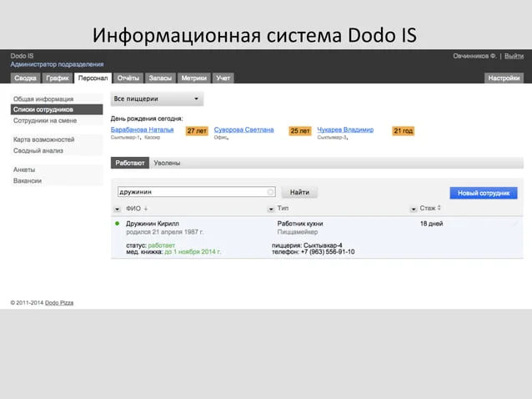Select the Персонал tab
The width and height of the screenshot is (532, 399).
point(93,78)
